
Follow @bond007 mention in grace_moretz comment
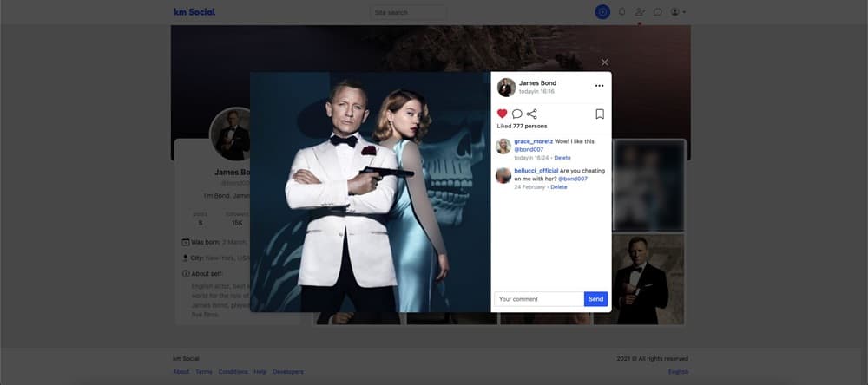coord(529,149)
